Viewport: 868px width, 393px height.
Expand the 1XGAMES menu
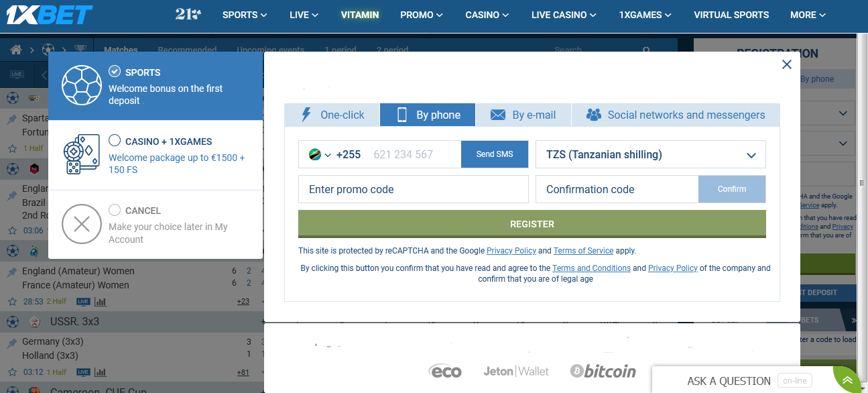point(645,15)
